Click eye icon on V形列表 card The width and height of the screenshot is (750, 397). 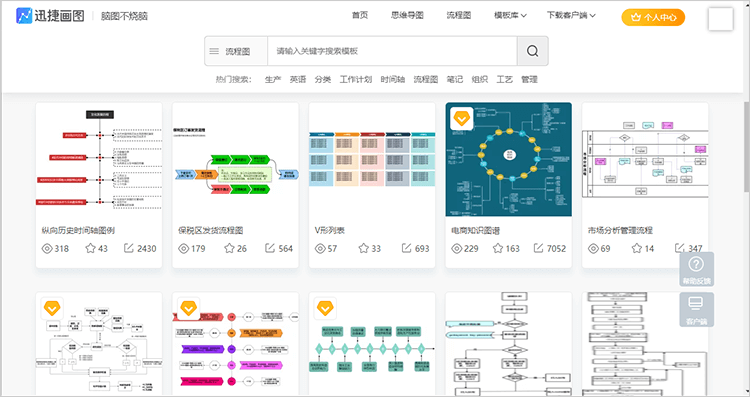pos(320,248)
